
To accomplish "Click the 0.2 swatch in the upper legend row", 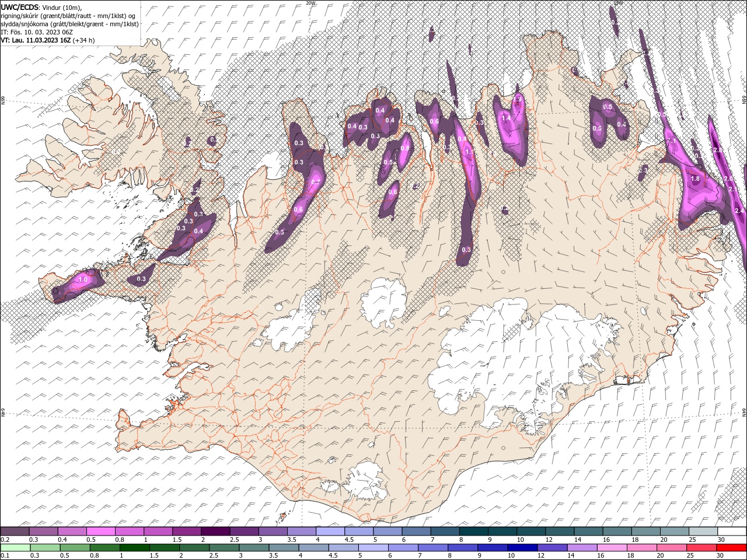I will click(15, 531).
